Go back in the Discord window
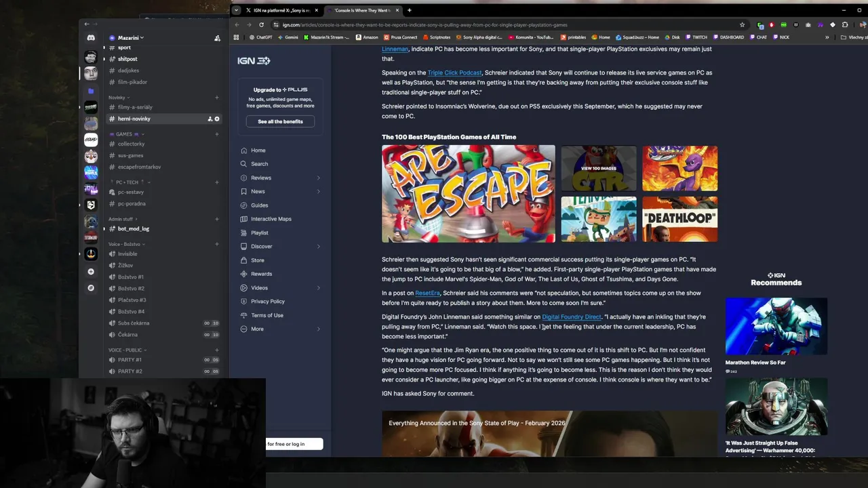The image size is (868, 488). tap(87, 24)
